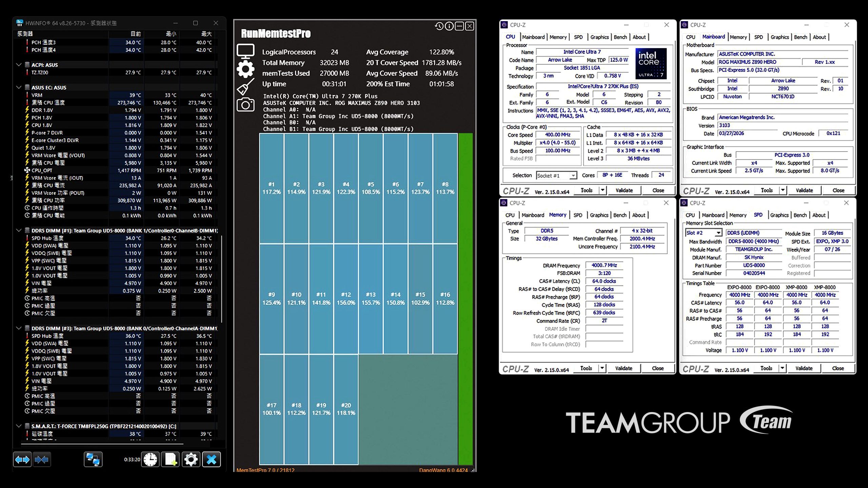
Task: Click green progress bar in RunMemtestPro
Action: click(x=466, y=298)
